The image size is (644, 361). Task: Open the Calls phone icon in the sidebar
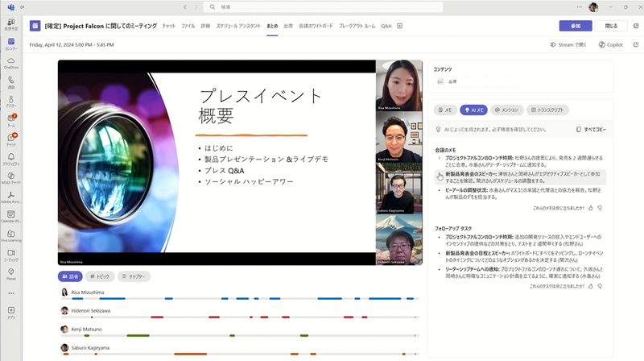[x=11, y=82]
